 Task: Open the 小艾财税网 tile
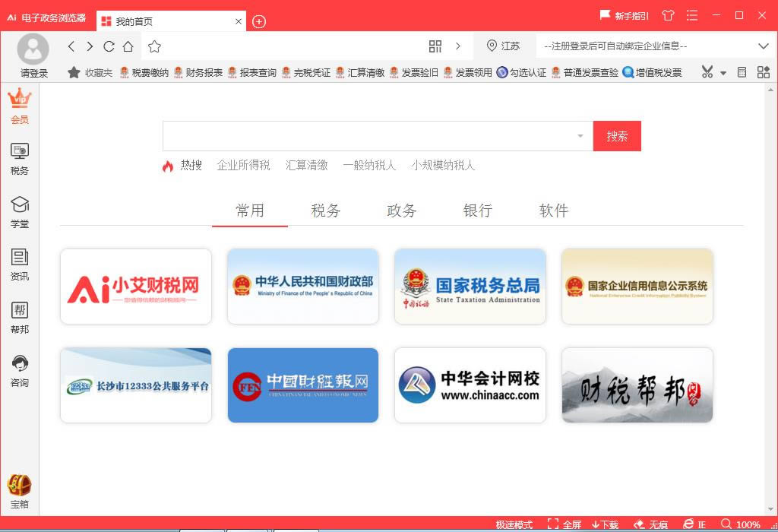(136, 287)
